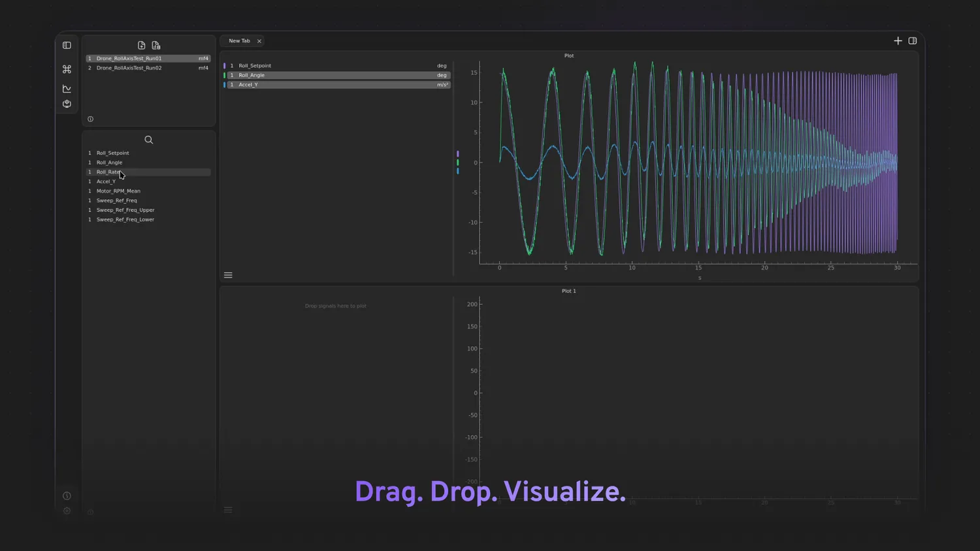Select the New Tab tab
The height and width of the screenshot is (551, 980).
click(239, 40)
